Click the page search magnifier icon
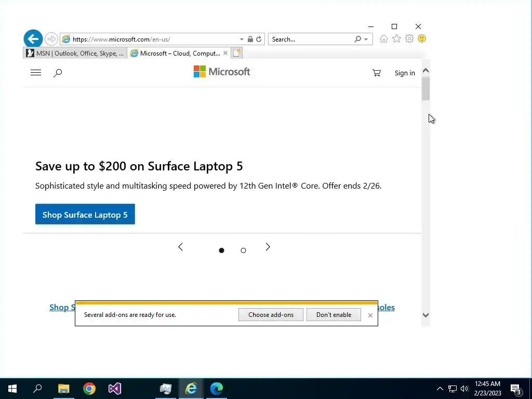The width and height of the screenshot is (532, 399). click(58, 73)
